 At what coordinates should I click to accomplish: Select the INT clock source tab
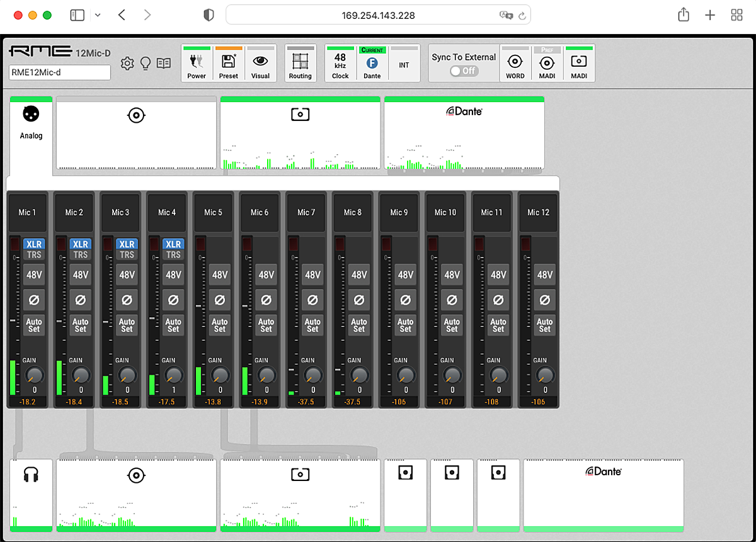(404, 63)
